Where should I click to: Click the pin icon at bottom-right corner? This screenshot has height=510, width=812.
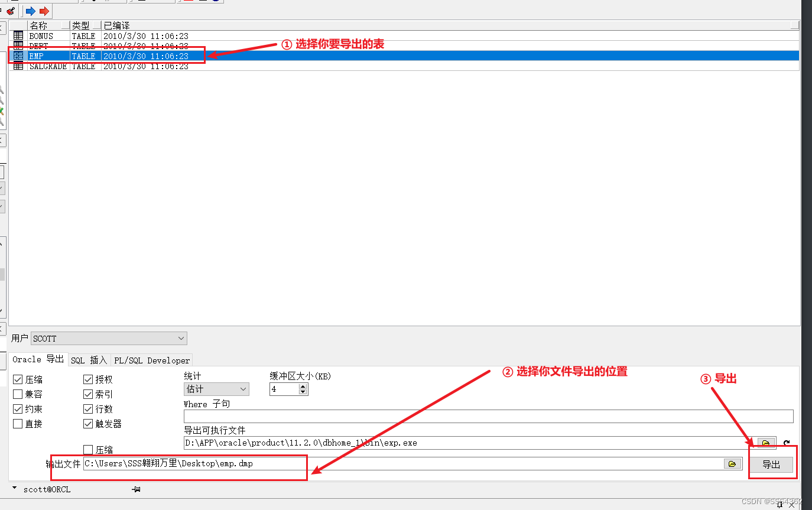(779, 505)
